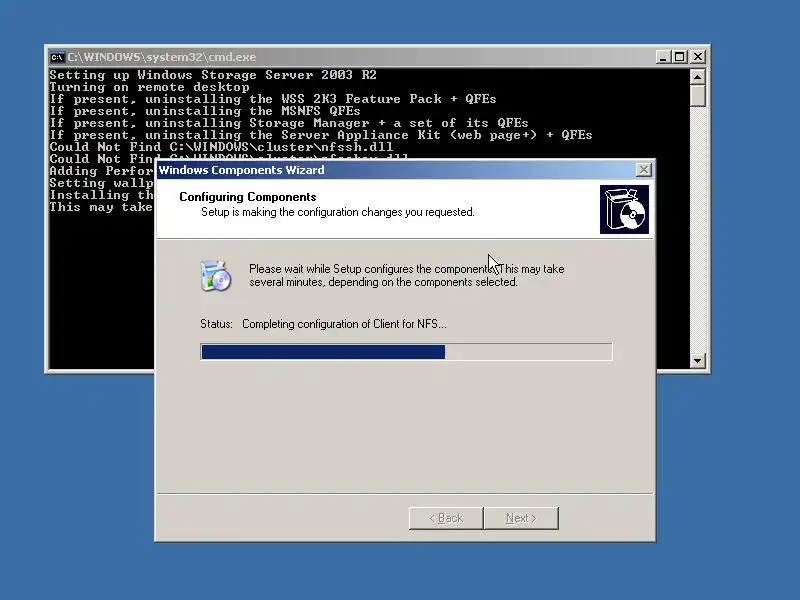Click the 'uninstalling the MSNFS QFEs' line
Image resolution: width=800 pixels, height=600 pixels.
[x=205, y=111]
